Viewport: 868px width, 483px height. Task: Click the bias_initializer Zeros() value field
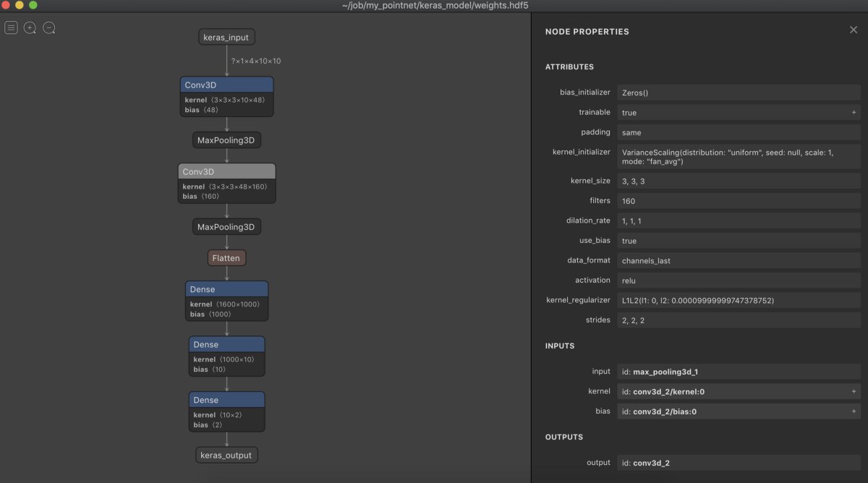738,93
